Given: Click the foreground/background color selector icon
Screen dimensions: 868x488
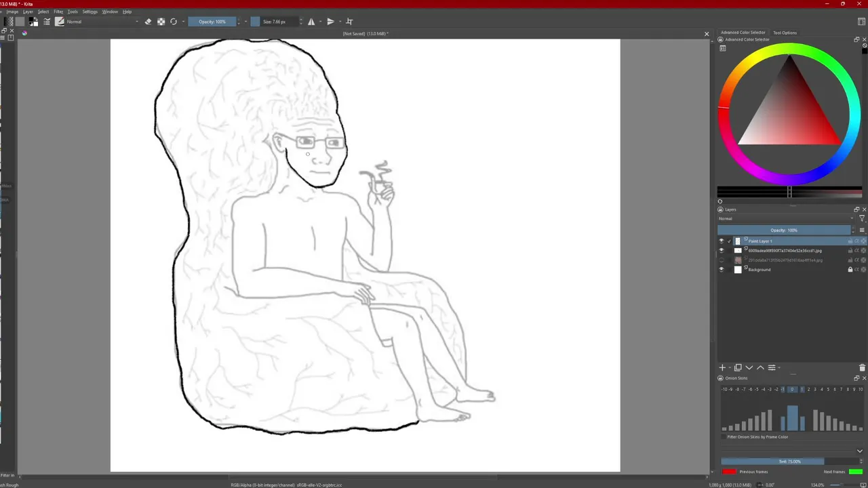Looking at the screenshot, I should coord(33,22).
